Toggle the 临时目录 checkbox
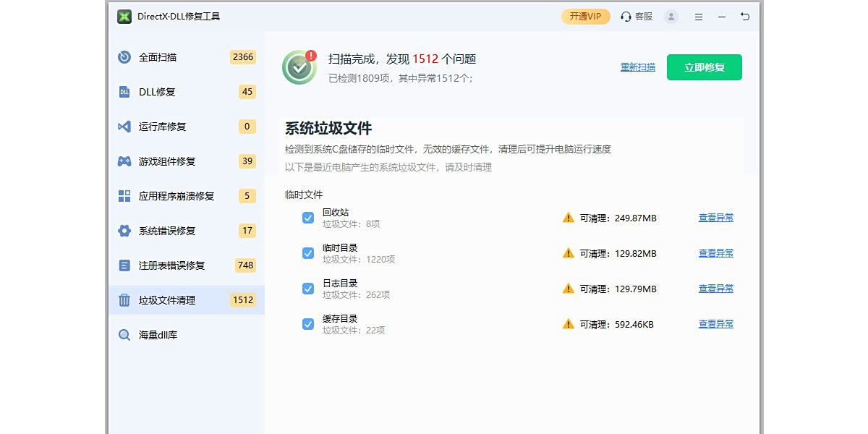 point(308,253)
